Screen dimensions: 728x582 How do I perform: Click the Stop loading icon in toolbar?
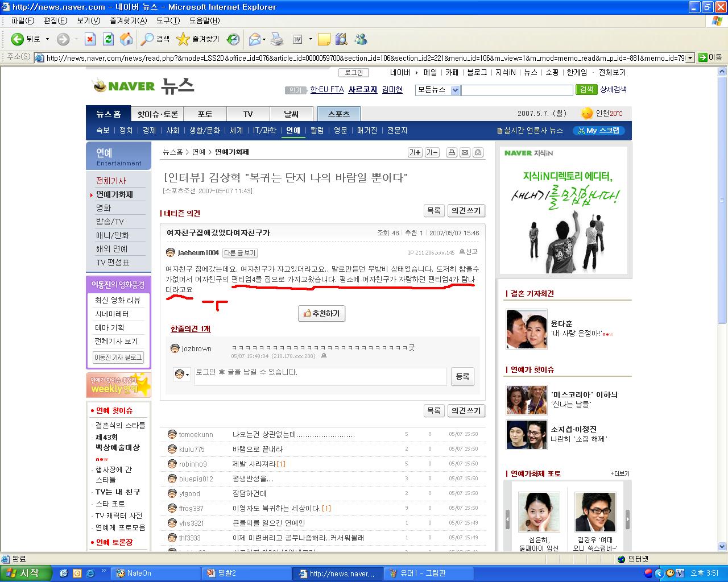[90, 39]
